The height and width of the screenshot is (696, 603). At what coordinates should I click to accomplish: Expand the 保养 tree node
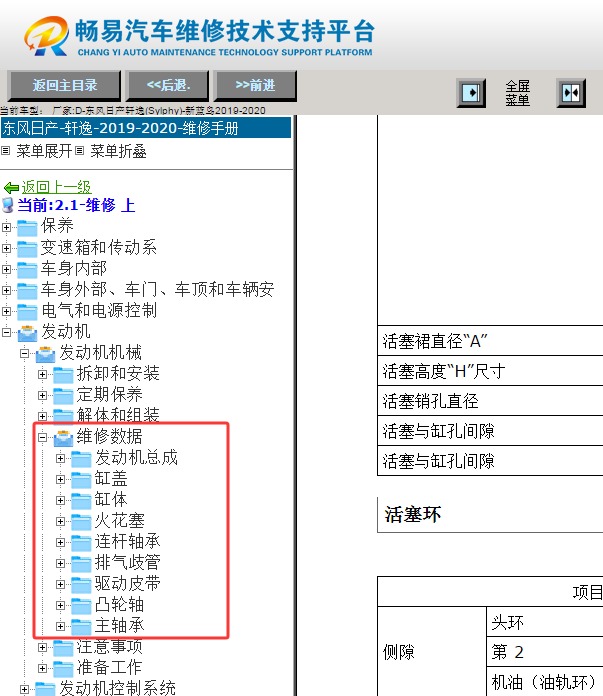tap(6, 227)
